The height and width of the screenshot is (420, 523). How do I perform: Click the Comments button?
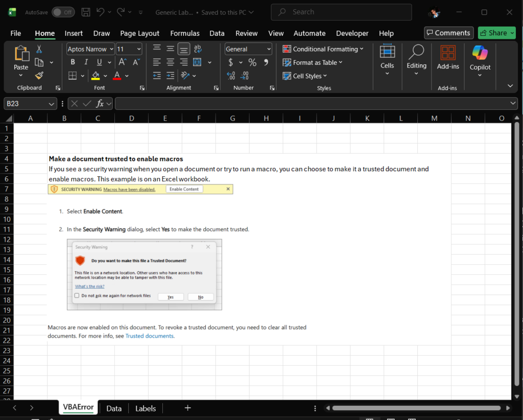pos(447,33)
